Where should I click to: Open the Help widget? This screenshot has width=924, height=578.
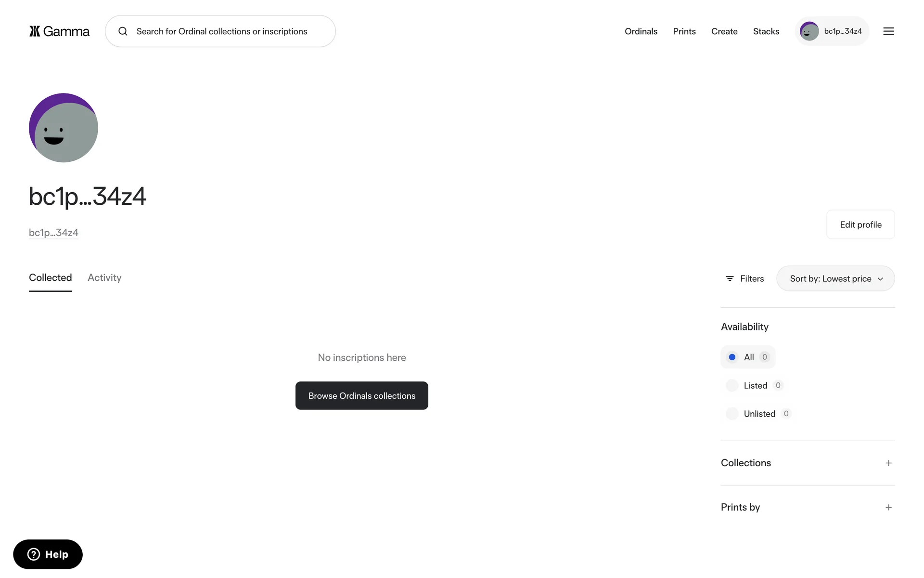click(x=48, y=554)
